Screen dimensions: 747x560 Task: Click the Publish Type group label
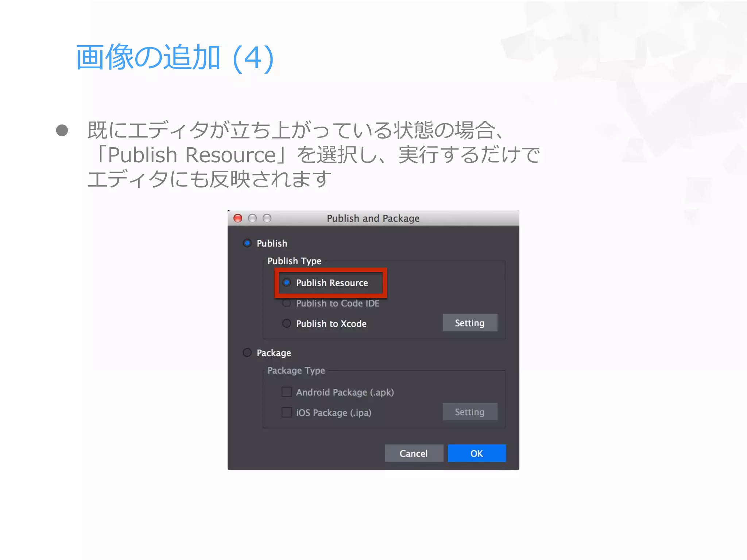pyautogui.click(x=294, y=261)
